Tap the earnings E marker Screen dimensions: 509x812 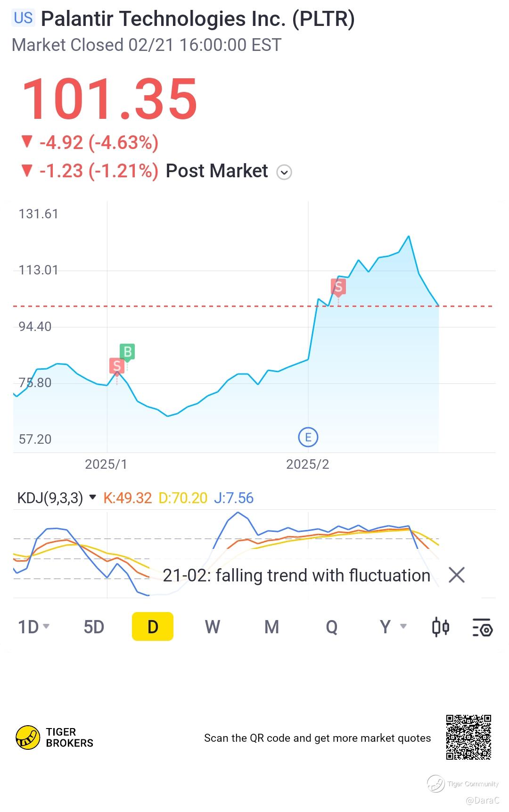[308, 438]
